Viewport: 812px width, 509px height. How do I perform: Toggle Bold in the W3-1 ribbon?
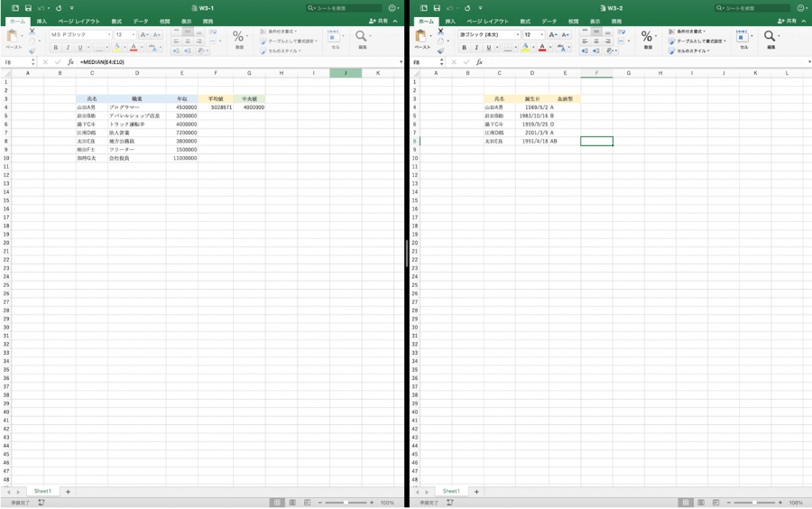pos(55,48)
